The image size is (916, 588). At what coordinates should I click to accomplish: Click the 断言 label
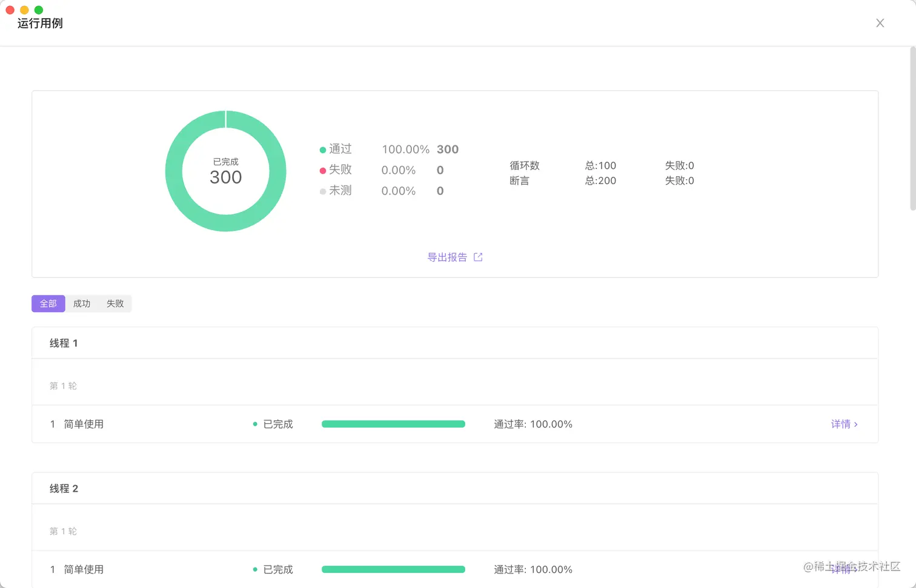point(519,180)
